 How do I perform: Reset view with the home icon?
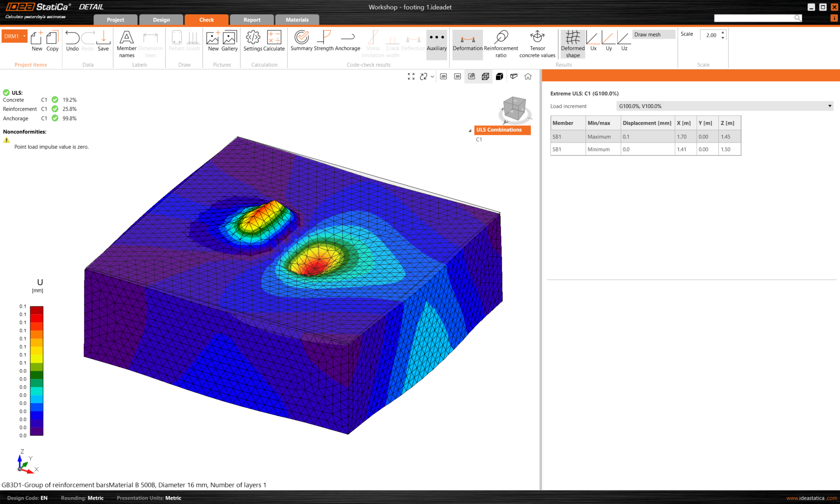(528, 76)
